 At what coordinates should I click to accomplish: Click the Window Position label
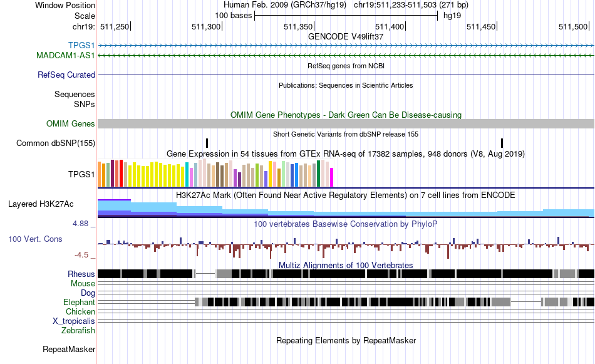point(65,5)
